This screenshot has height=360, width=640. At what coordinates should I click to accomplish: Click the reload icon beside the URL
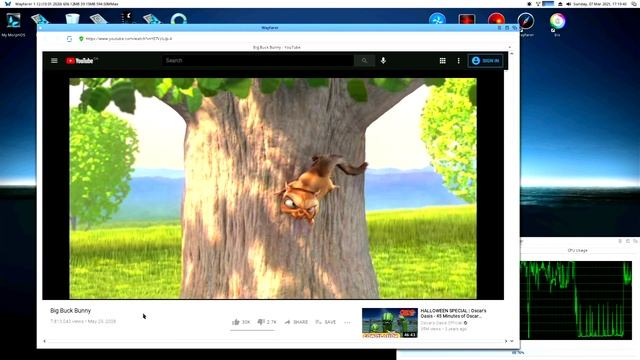69,38
